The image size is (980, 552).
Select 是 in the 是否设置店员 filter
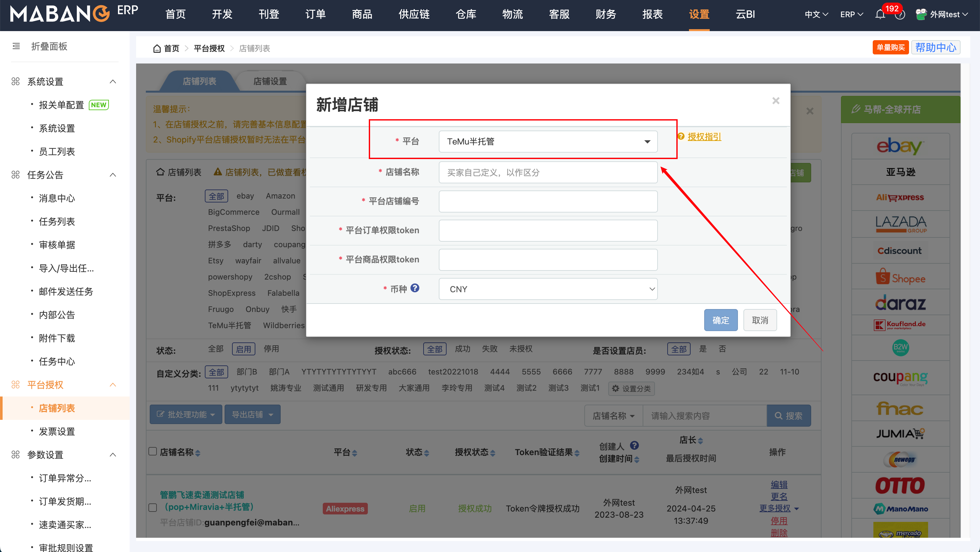point(703,349)
